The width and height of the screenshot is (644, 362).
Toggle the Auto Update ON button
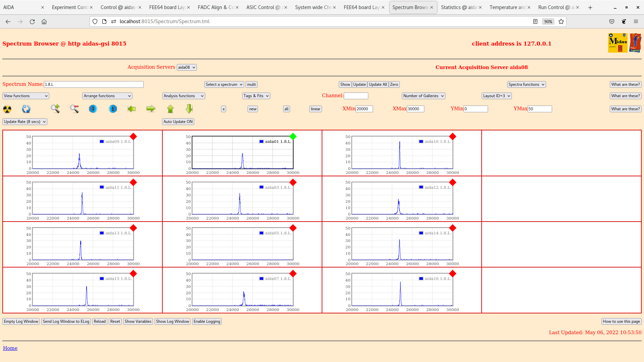pos(178,122)
